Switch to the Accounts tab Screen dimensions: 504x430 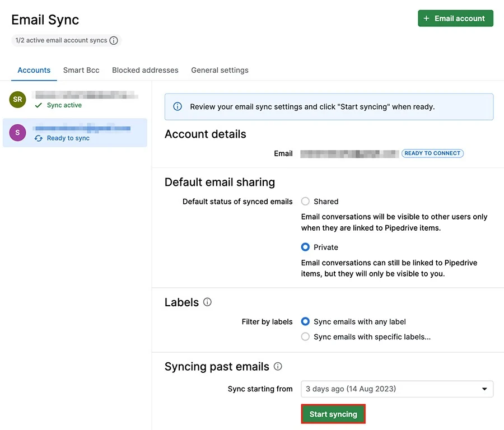pos(34,70)
